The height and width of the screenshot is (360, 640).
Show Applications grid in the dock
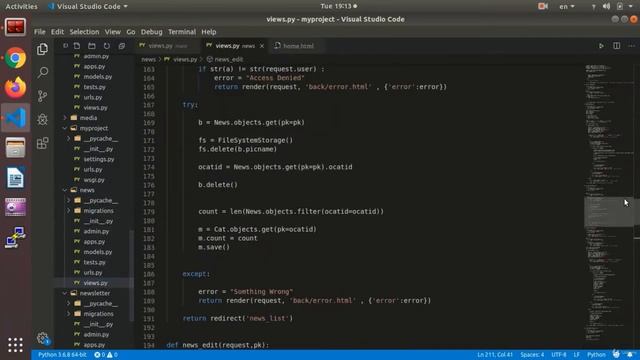[16, 344]
